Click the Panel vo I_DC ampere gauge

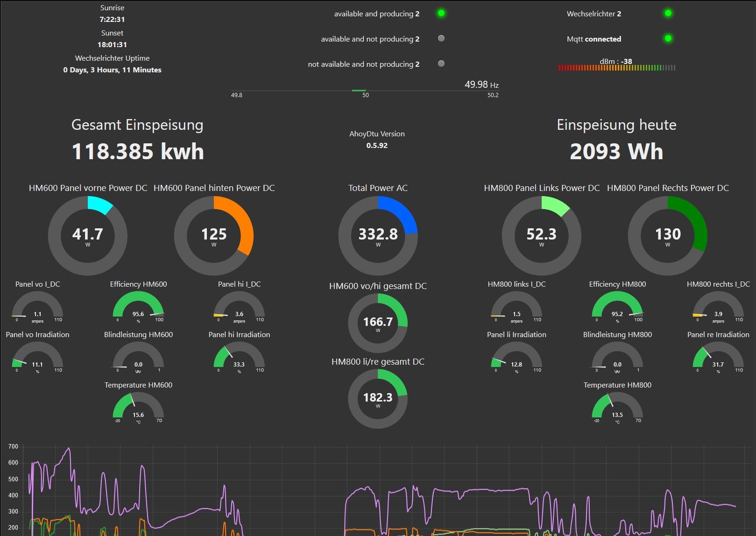pos(37,307)
